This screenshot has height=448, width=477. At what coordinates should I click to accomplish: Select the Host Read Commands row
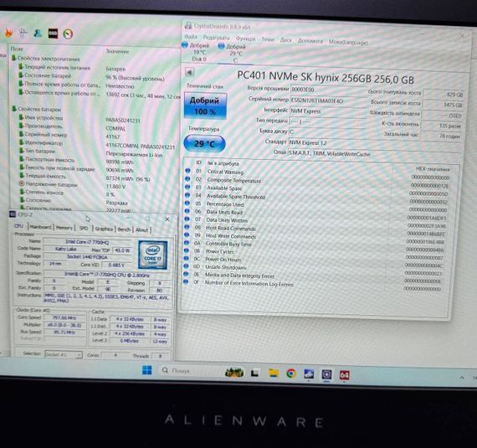[x=315, y=229]
